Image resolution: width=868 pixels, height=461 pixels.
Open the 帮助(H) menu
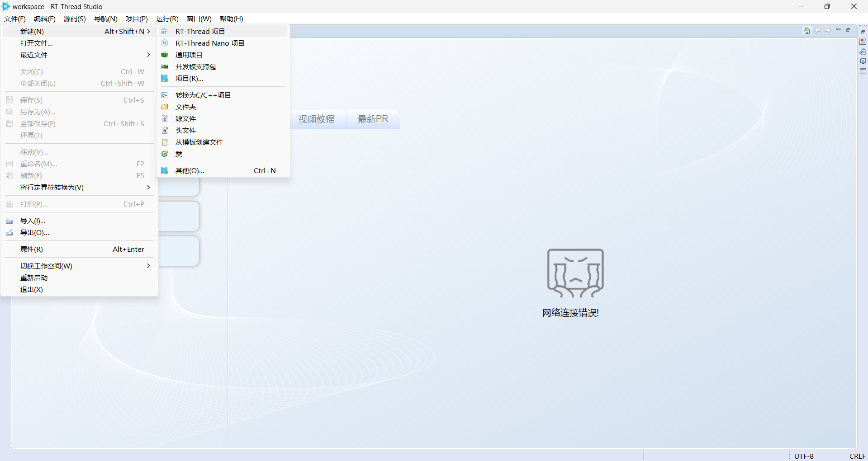point(232,19)
